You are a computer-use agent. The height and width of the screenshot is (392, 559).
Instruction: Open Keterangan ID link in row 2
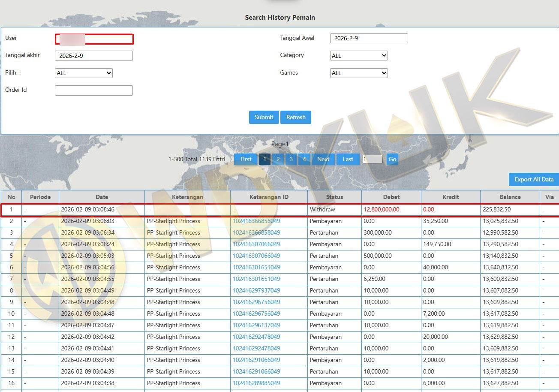click(256, 221)
